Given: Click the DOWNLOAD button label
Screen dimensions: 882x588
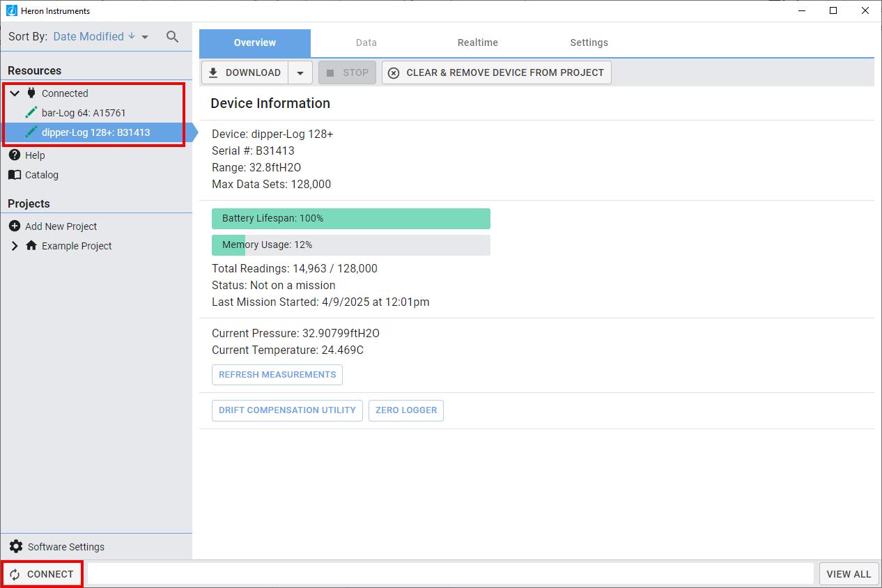Looking at the screenshot, I should click(x=253, y=72).
